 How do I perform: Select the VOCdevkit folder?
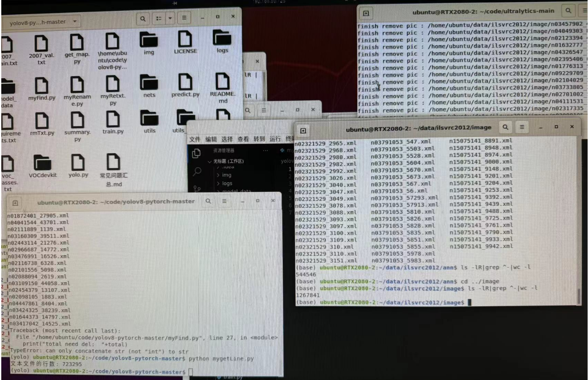click(42, 167)
